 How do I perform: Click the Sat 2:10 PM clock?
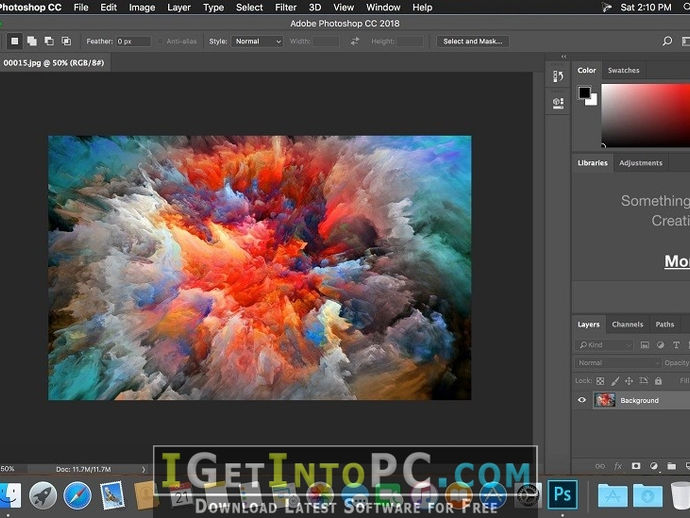tap(646, 7)
